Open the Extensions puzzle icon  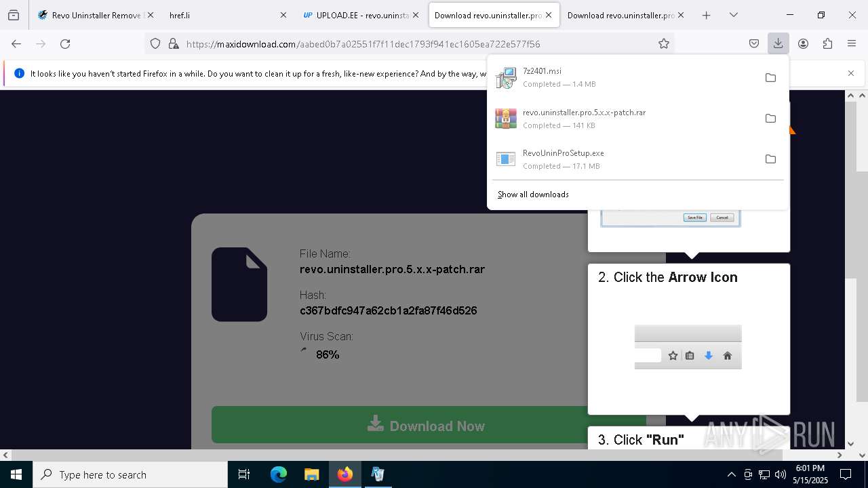click(827, 43)
